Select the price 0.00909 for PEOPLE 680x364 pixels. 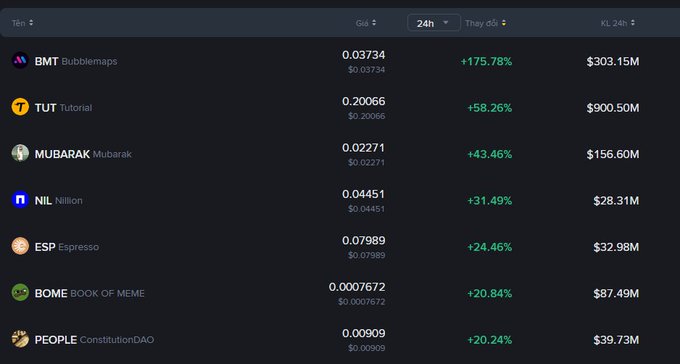point(363,333)
